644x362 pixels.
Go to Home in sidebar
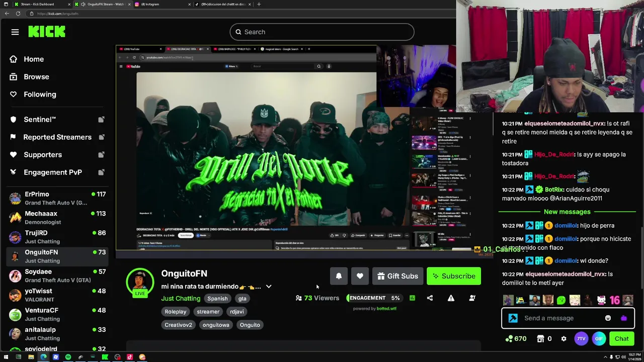pos(33,59)
